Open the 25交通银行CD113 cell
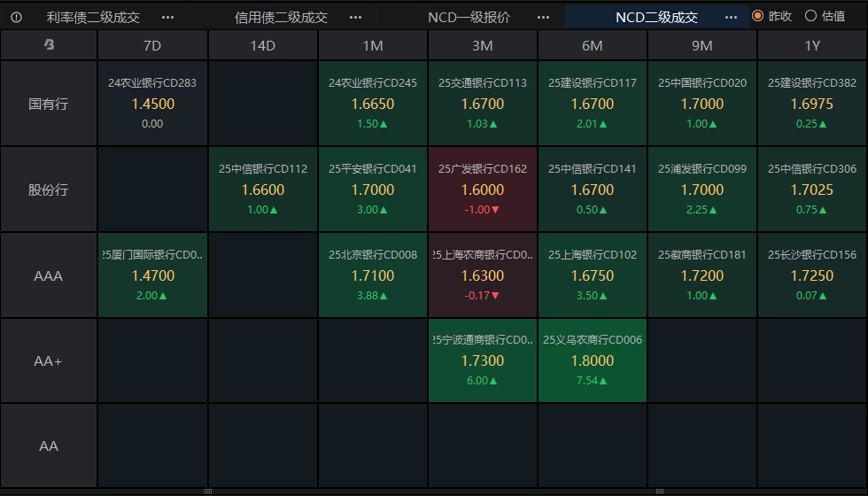The image size is (868, 496). [x=482, y=104]
